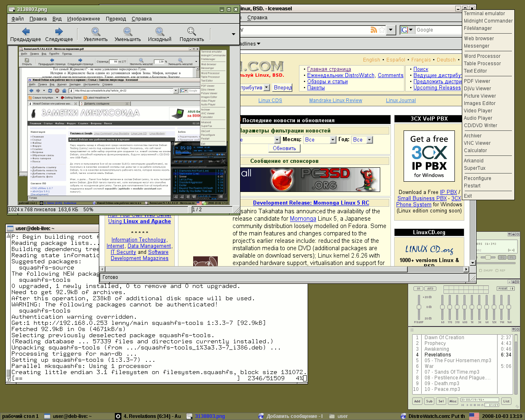
Task: Open Development Release: Momonga Linux 5 RC link
Action: (311, 203)
